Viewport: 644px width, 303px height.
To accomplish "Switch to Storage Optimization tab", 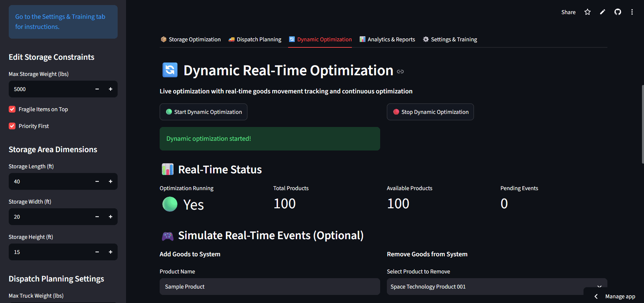I will click(191, 39).
